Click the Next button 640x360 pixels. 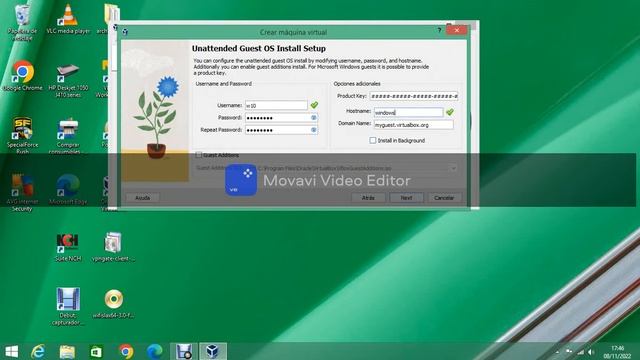tap(406, 198)
